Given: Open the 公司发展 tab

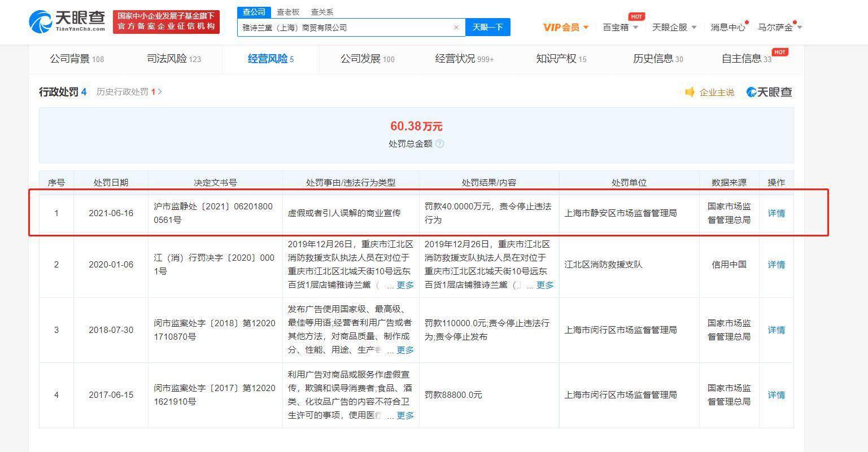Looking at the screenshot, I should 367,59.
